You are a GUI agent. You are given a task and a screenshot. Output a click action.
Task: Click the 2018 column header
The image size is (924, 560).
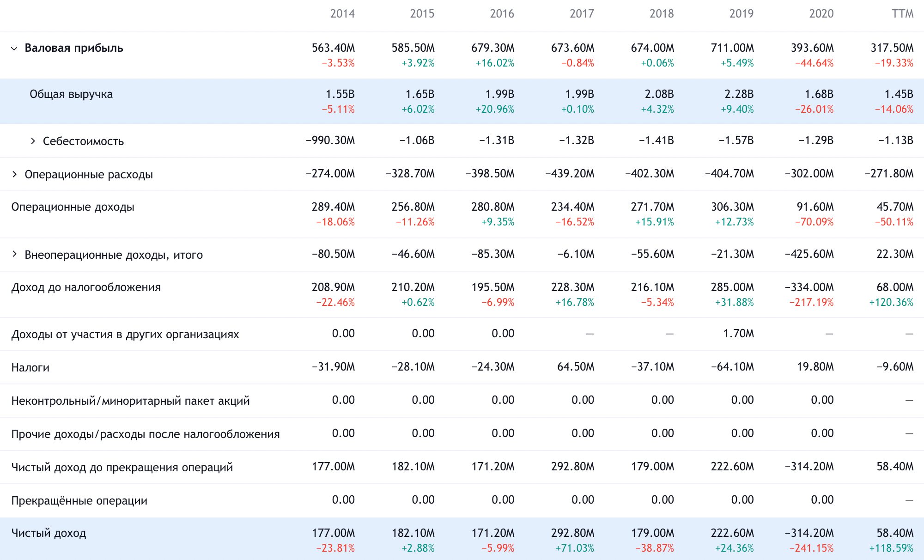[x=662, y=14]
